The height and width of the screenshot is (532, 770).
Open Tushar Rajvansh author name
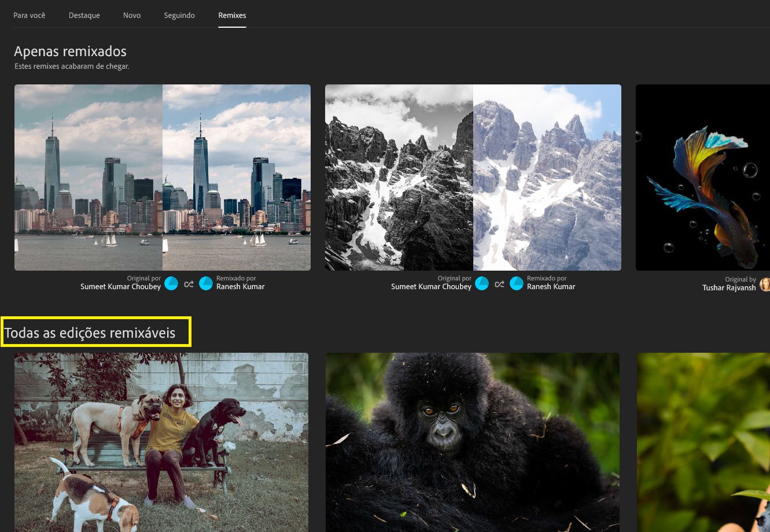[x=729, y=287]
